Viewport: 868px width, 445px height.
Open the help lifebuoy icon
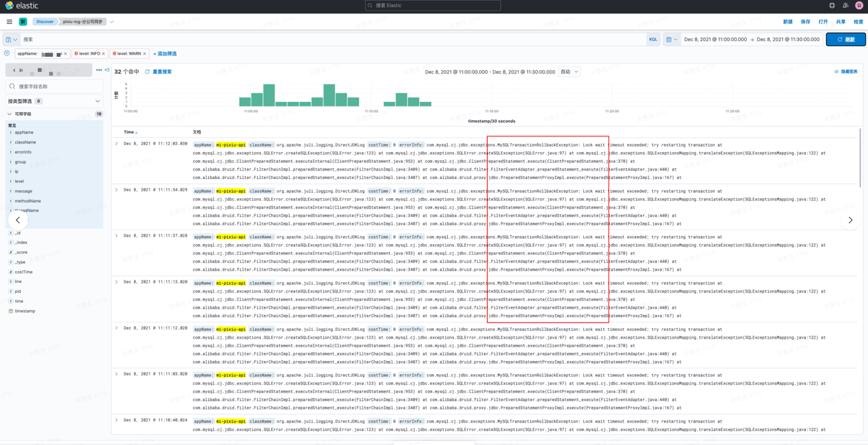point(832,5)
